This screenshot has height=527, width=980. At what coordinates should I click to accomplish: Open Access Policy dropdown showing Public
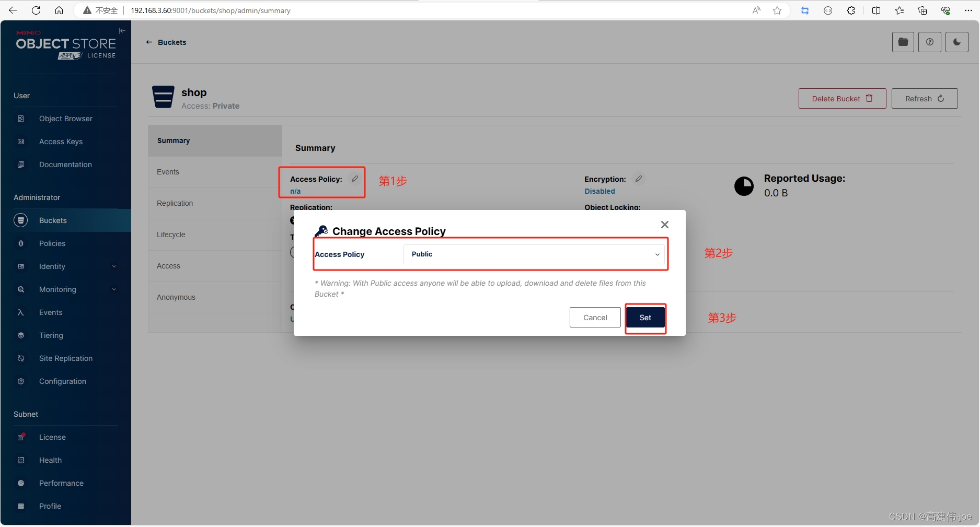tap(534, 254)
